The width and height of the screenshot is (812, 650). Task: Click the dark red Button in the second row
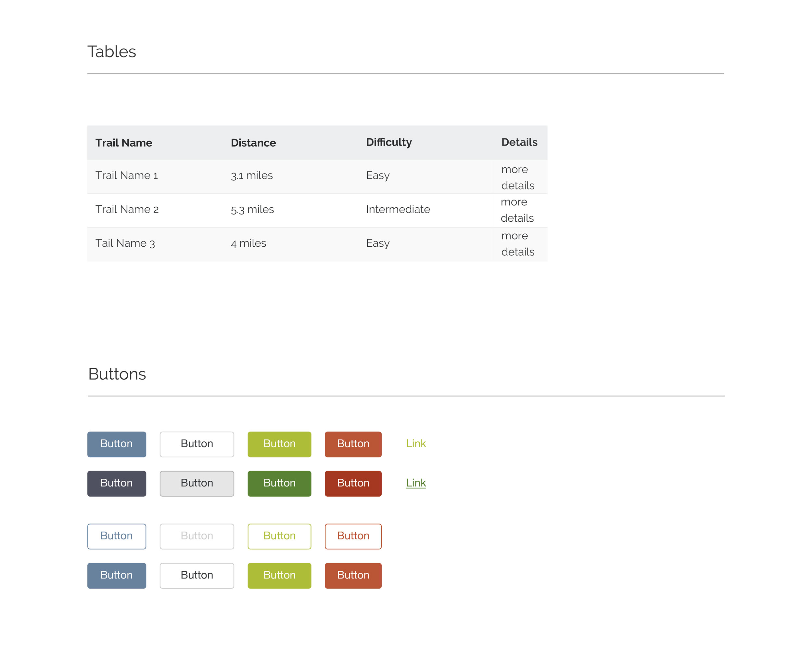coord(353,484)
